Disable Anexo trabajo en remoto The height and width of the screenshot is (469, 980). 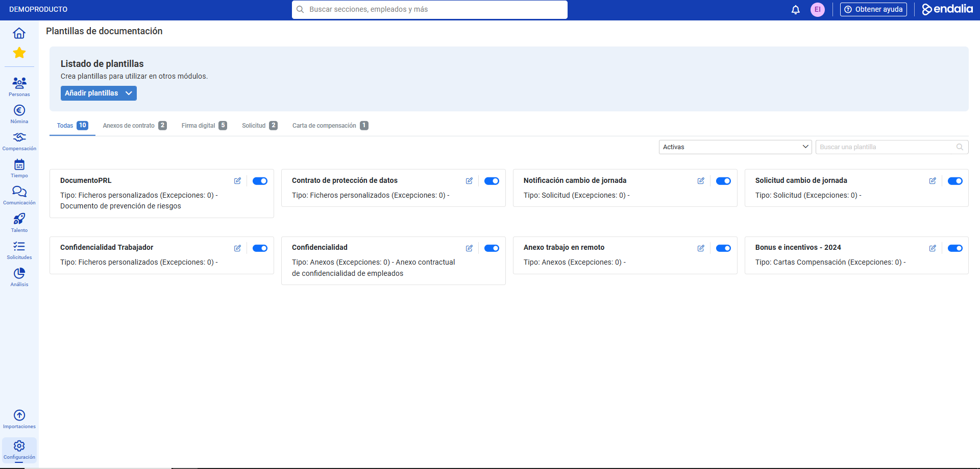(x=723, y=248)
